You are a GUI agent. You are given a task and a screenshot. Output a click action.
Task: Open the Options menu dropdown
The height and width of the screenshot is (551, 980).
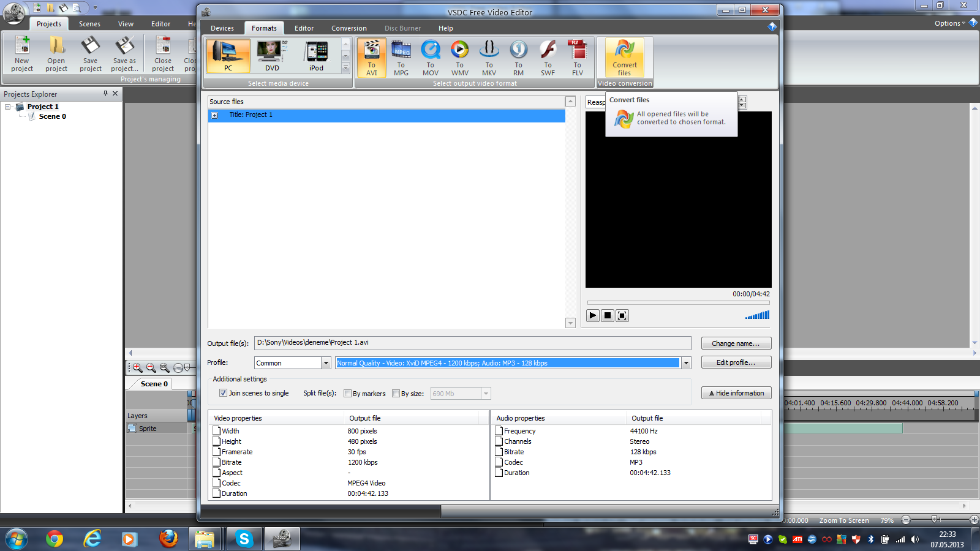[x=949, y=23]
